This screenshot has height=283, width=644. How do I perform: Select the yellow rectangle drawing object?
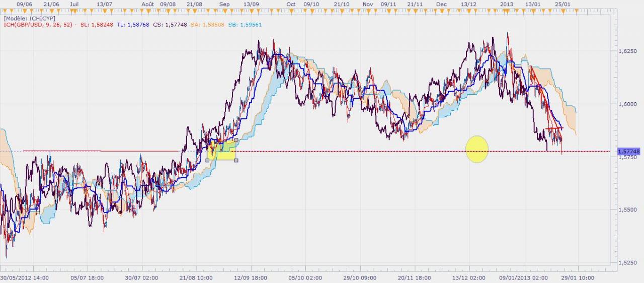(222, 150)
